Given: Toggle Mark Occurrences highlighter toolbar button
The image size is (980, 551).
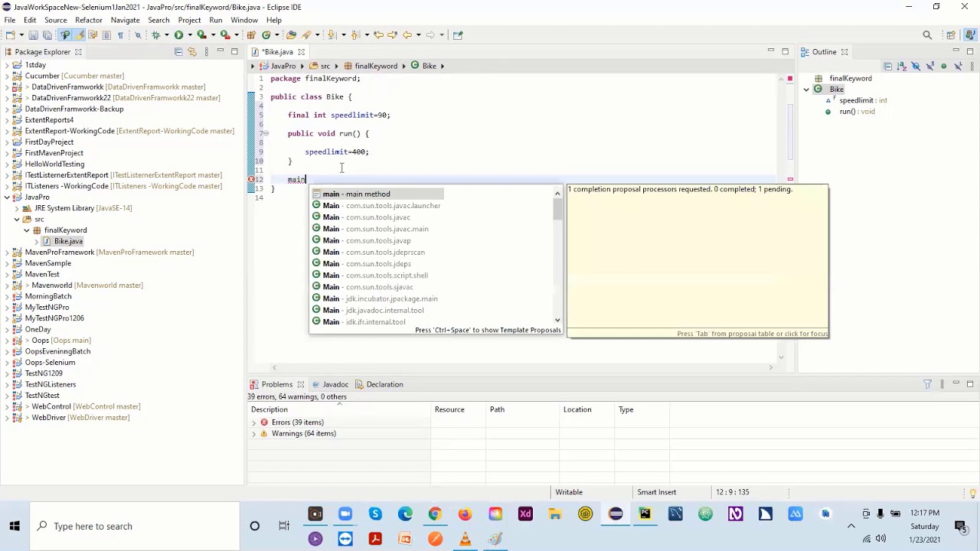Looking at the screenshot, I should 79,34.
